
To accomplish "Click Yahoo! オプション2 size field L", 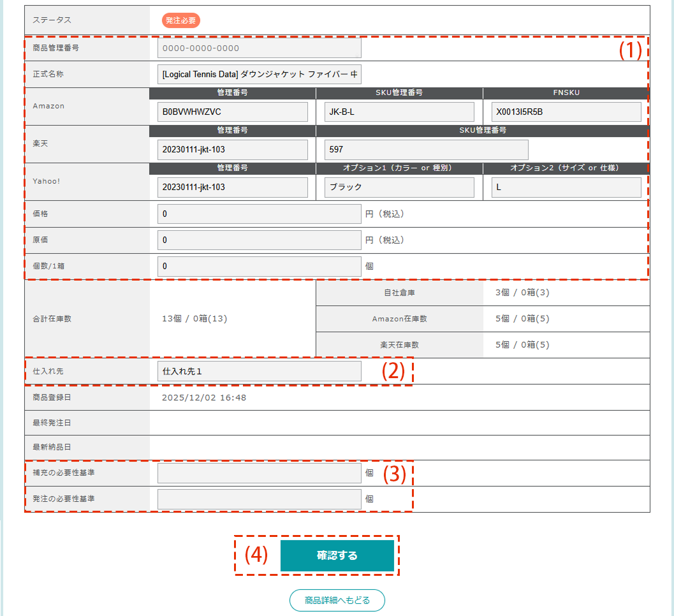I will 566,187.
